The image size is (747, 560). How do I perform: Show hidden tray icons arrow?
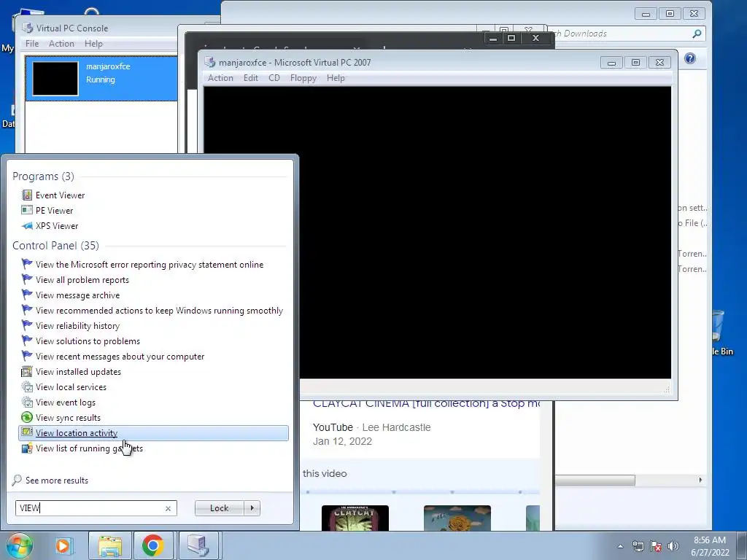pyautogui.click(x=620, y=546)
